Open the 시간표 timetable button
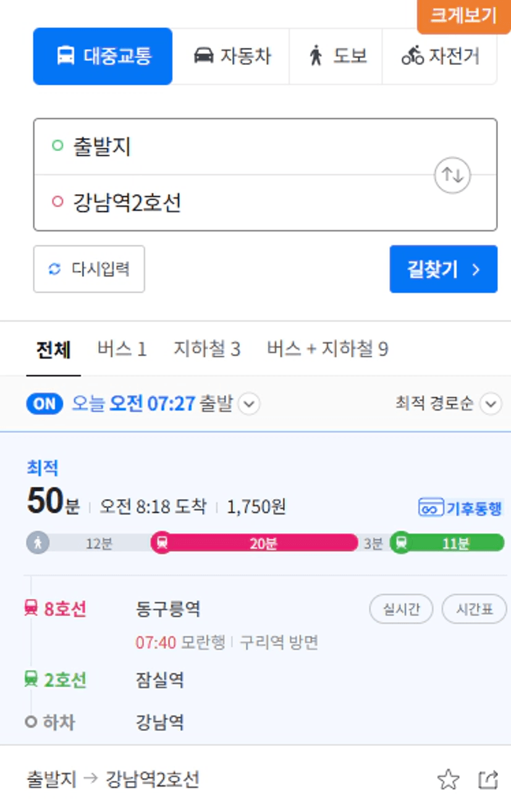The image size is (511, 812). (x=475, y=609)
